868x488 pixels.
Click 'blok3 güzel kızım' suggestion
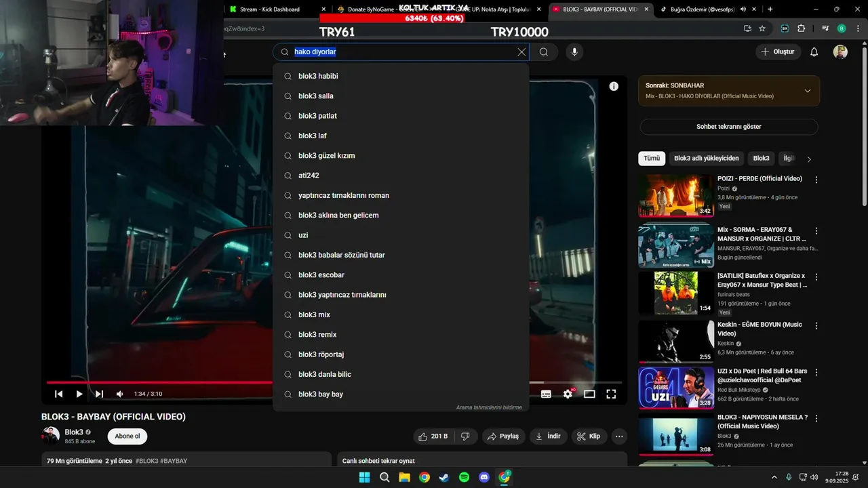point(401,156)
